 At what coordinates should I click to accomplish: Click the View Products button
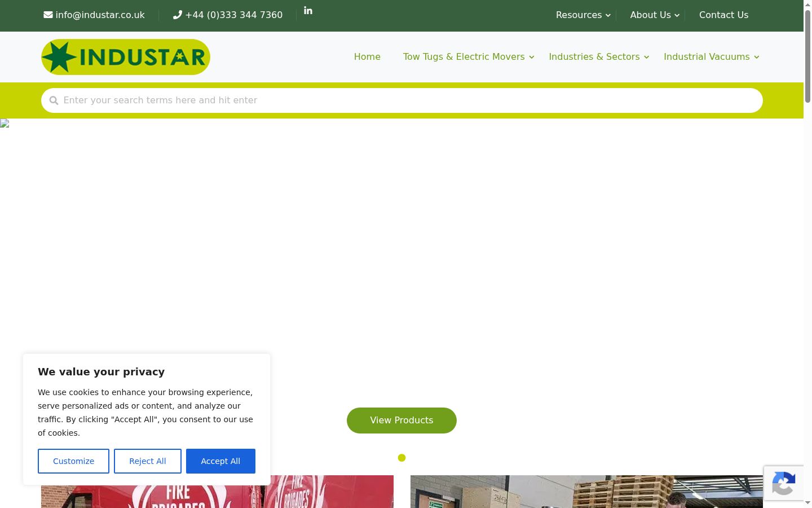pyautogui.click(x=401, y=421)
